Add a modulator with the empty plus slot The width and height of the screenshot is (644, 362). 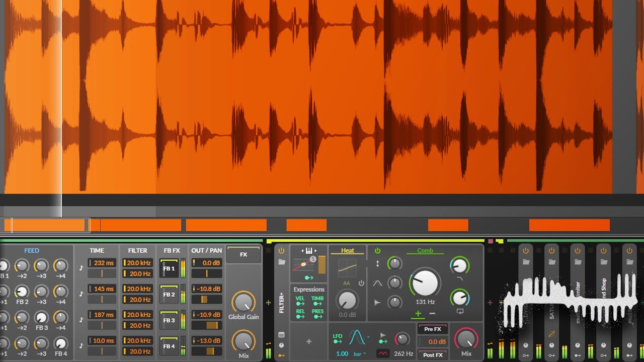tap(309, 341)
